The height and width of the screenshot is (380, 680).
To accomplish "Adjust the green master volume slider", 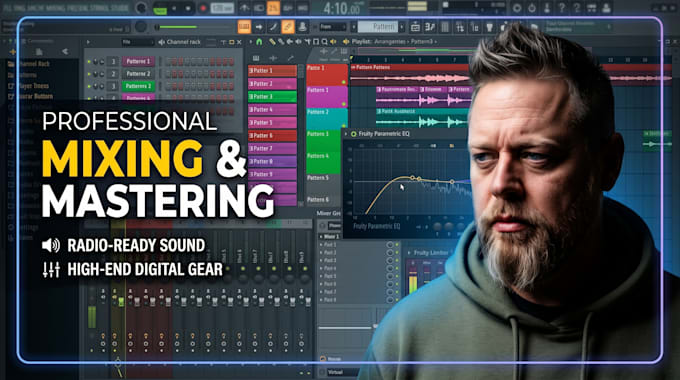I will (178, 27).
